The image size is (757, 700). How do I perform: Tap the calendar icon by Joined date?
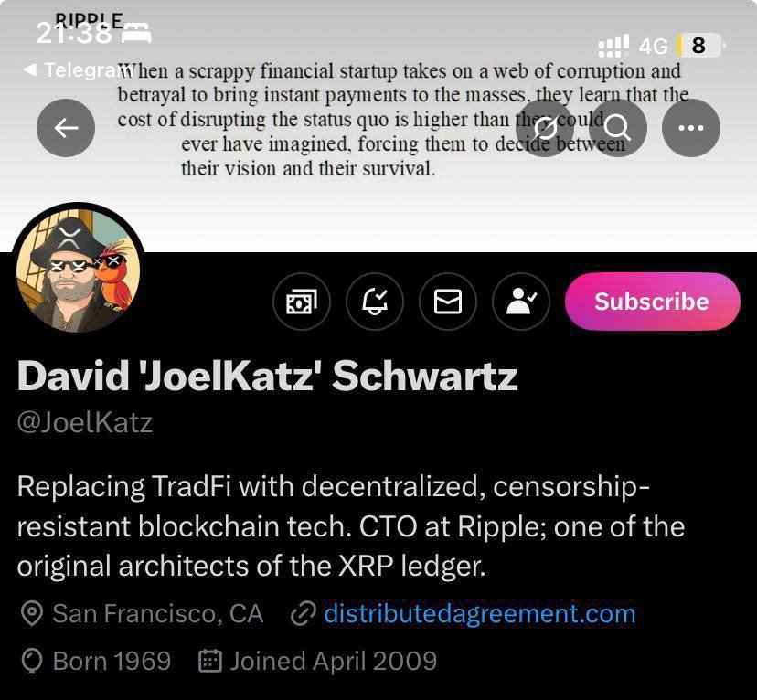(210, 661)
